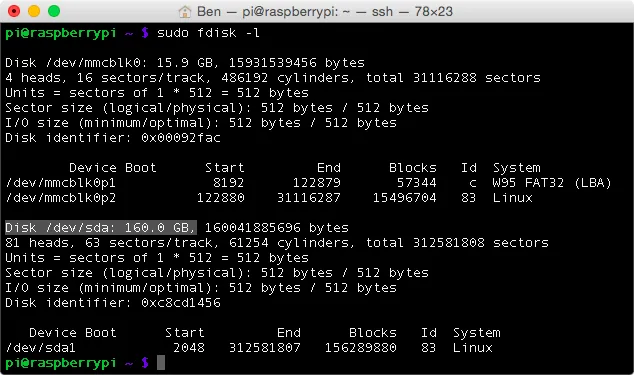The image size is (634, 375).
Task: Click start sector value '122880'
Action: [220, 198]
